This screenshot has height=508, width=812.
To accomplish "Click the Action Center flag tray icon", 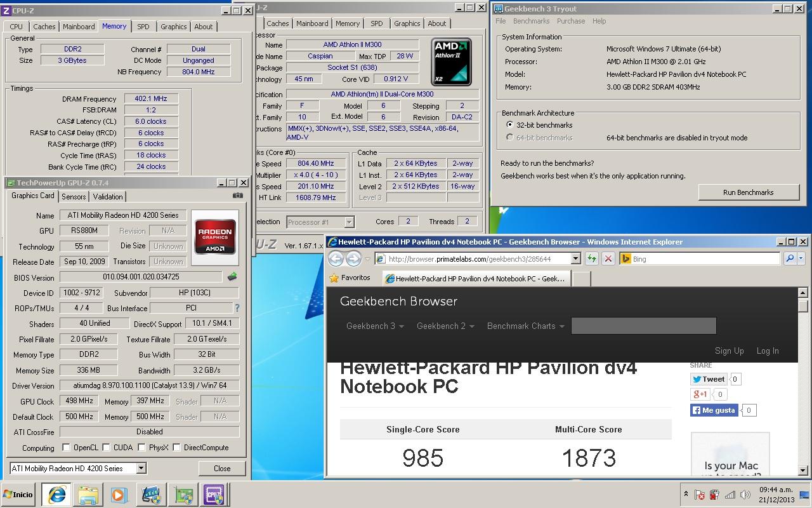I will click(x=700, y=495).
